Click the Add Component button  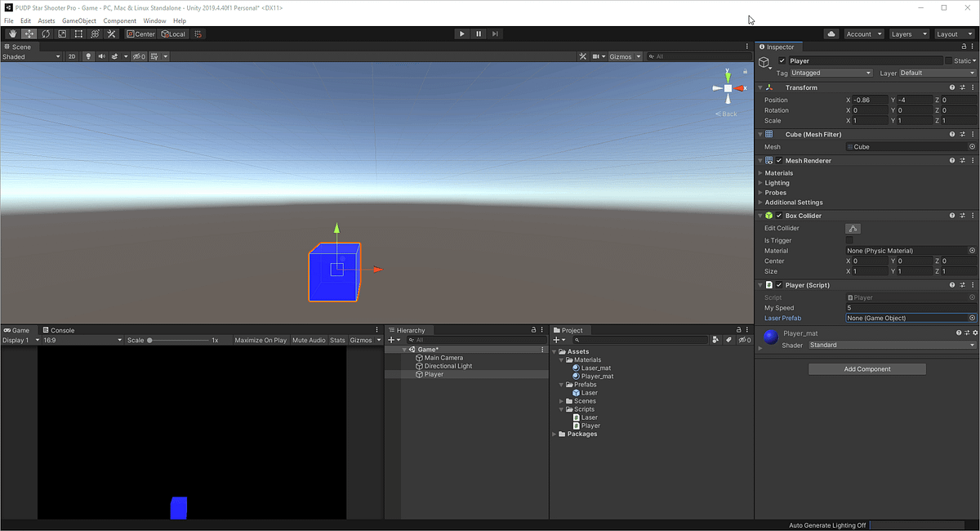click(866, 368)
